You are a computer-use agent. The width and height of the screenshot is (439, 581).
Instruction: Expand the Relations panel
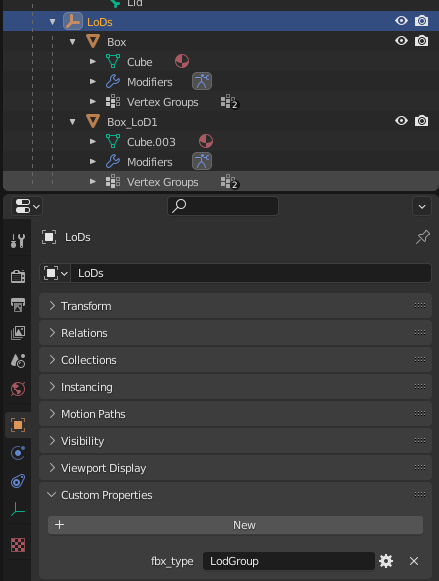click(235, 333)
